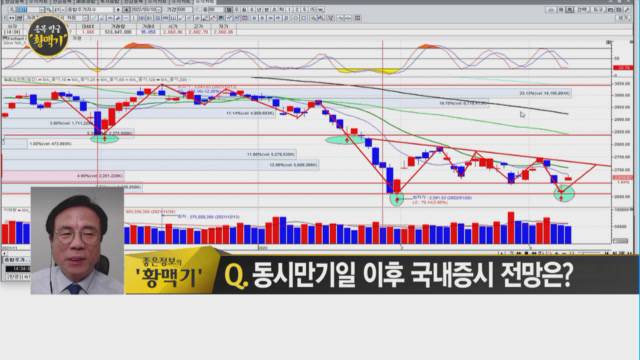This screenshot has height=360, width=640.
Task: Open the stock code dropdown arrow
Action: 42,9
